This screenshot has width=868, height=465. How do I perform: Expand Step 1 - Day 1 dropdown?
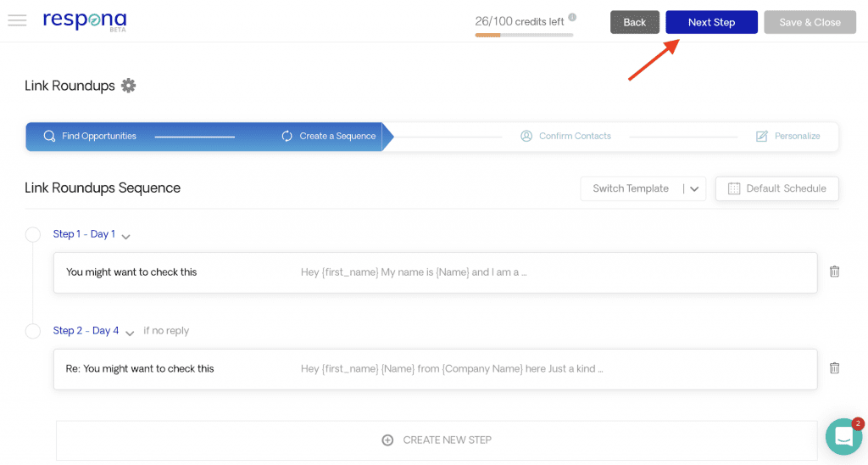coord(126,236)
